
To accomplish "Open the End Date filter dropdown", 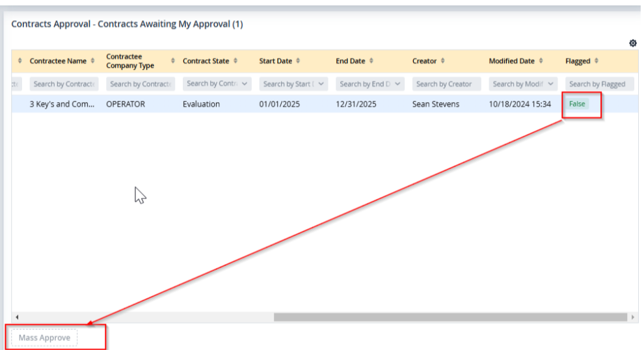I will point(397,84).
